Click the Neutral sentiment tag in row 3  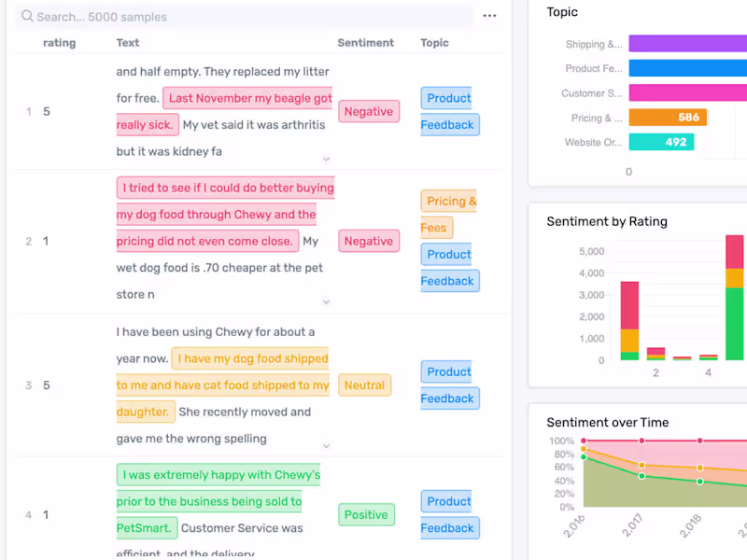point(364,385)
